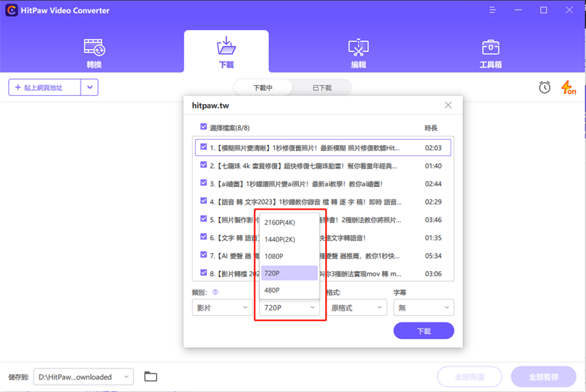The height and width of the screenshot is (392, 586).
Task: Click the 貼上網頁地址 paste URL button
Action: [x=45, y=87]
